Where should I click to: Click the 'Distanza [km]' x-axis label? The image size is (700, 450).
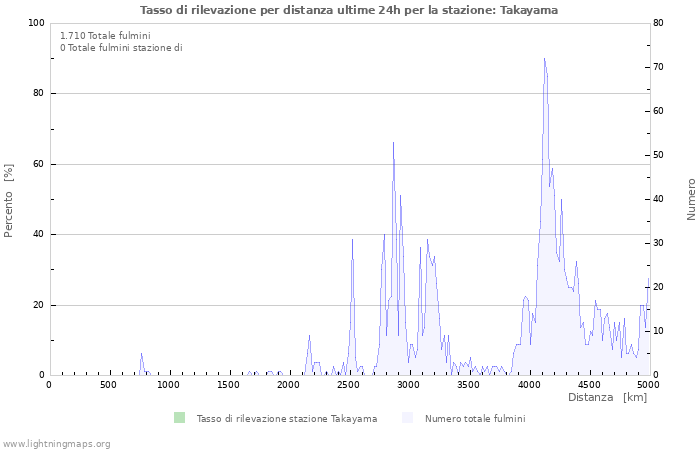[607, 398]
